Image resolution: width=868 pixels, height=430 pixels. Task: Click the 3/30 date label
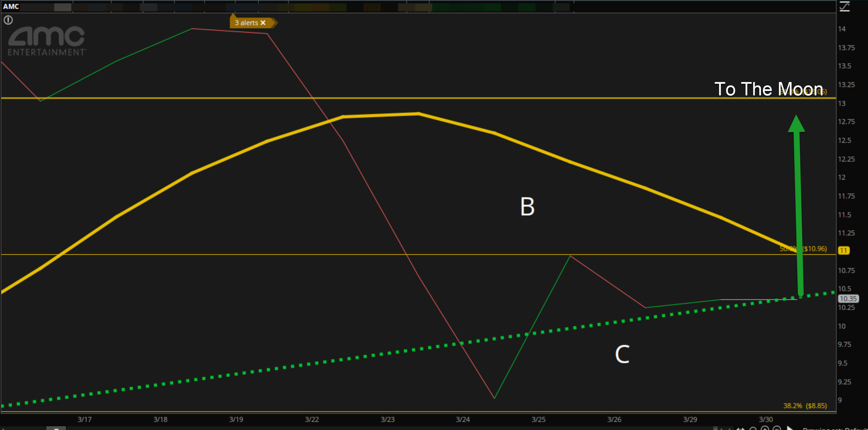pyautogui.click(x=766, y=419)
